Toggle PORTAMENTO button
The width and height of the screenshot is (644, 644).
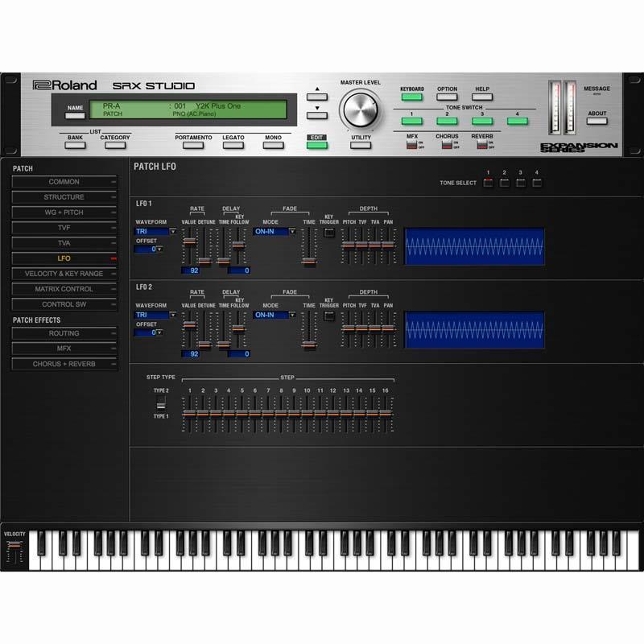pyautogui.click(x=193, y=145)
